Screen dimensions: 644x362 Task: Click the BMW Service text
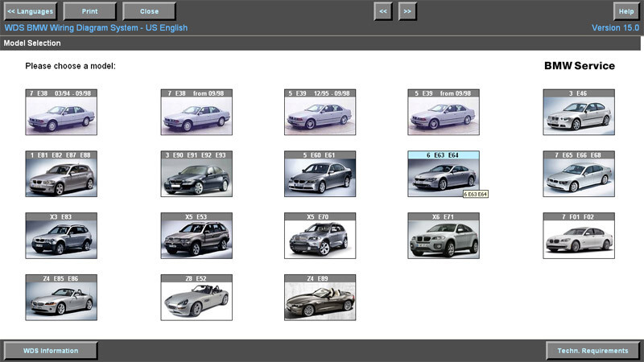(x=580, y=66)
